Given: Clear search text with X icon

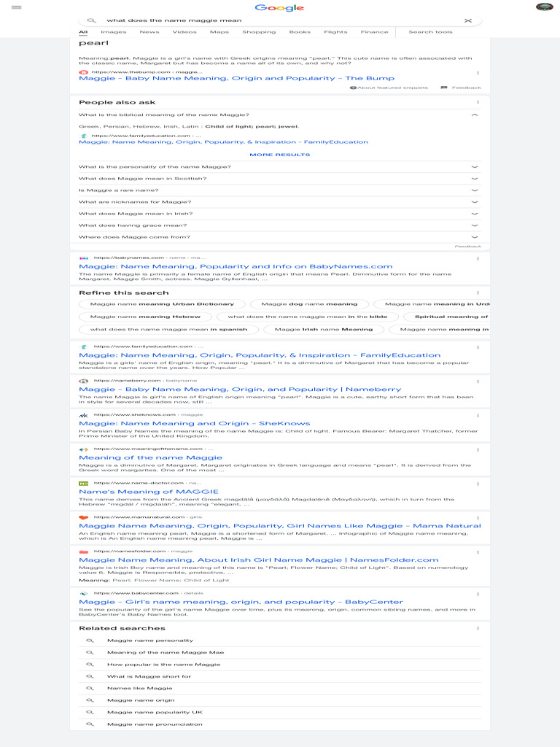Looking at the screenshot, I should [468, 20].
